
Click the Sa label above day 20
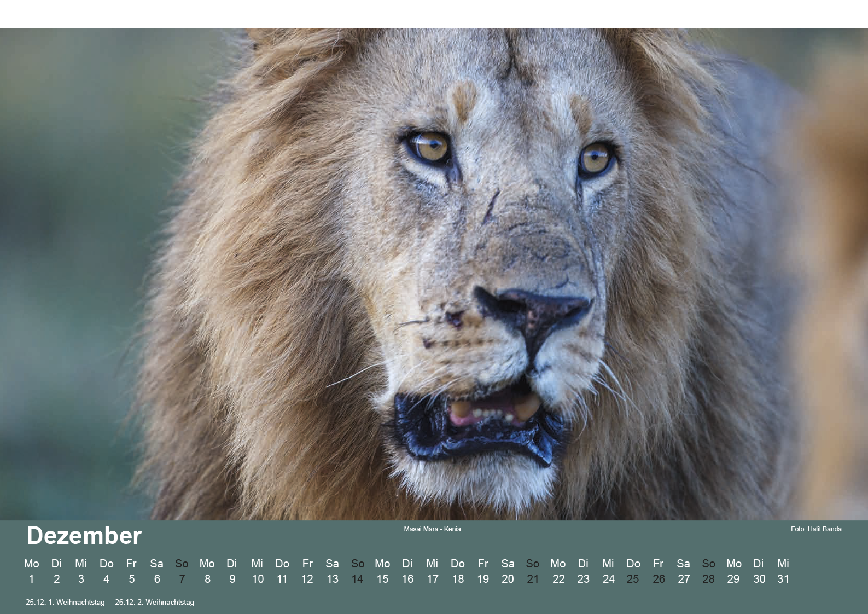point(508,564)
